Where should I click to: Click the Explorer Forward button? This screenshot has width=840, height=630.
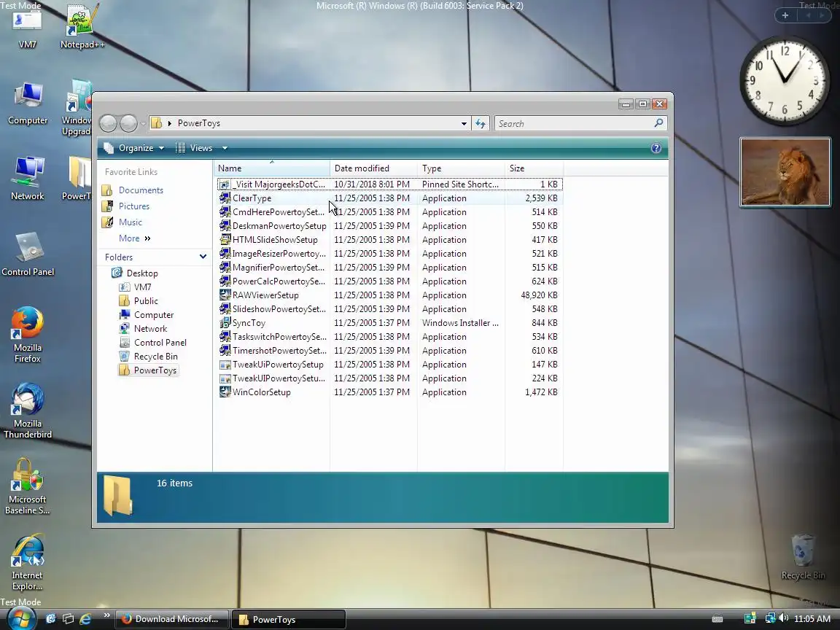[128, 123]
